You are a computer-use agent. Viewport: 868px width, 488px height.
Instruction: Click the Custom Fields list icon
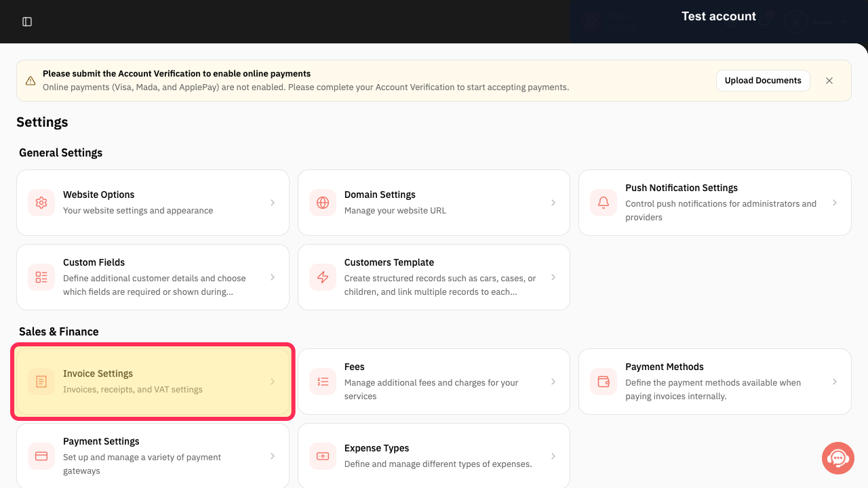point(41,277)
